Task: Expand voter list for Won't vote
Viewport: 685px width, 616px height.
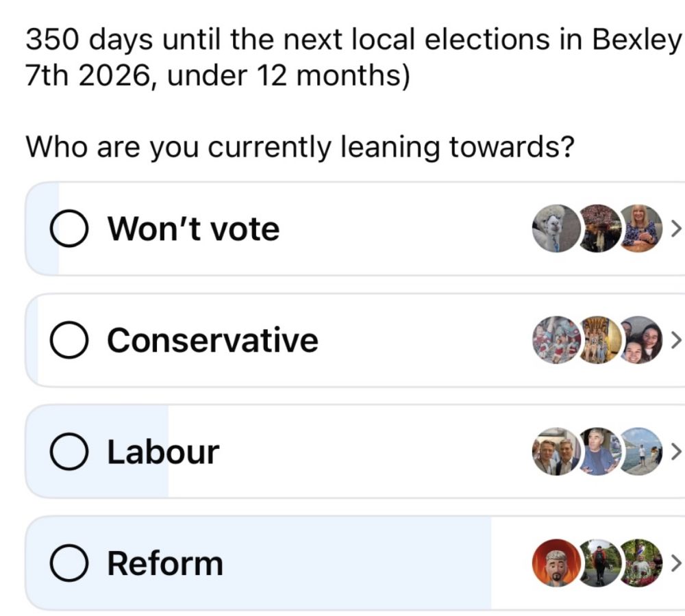Action: pyautogui.click(x=675, y=229)
